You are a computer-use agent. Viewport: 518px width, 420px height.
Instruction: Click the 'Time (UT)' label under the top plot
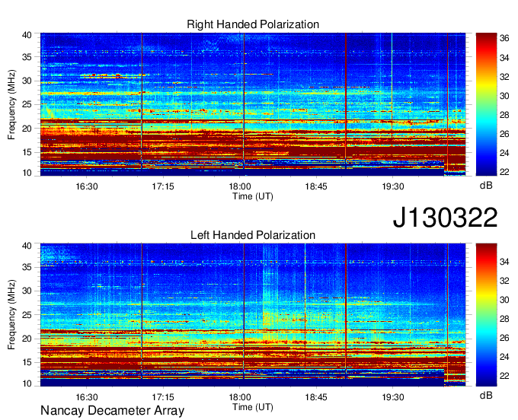[253, 196]
